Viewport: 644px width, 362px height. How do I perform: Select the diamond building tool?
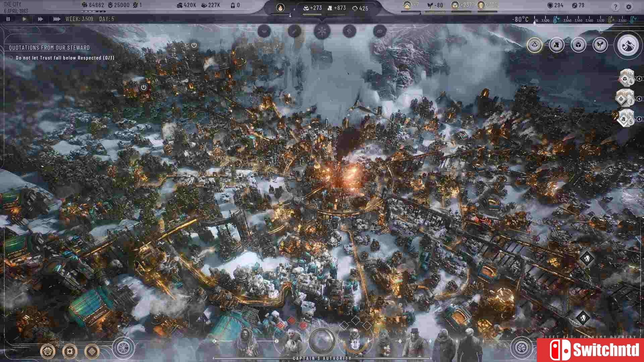click(x=350, y=31)
